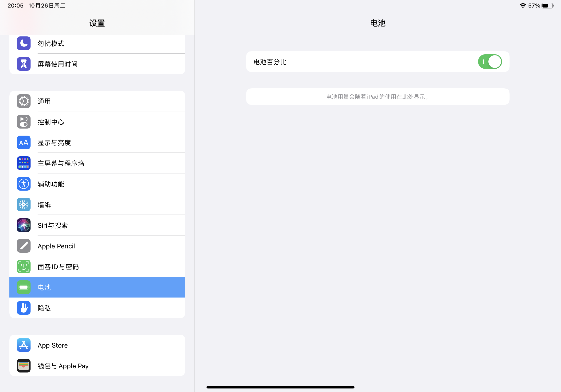Tap the Home Screen & Dock grid icon
This screenshot has height=392, width=561.
tap(24, 163)
